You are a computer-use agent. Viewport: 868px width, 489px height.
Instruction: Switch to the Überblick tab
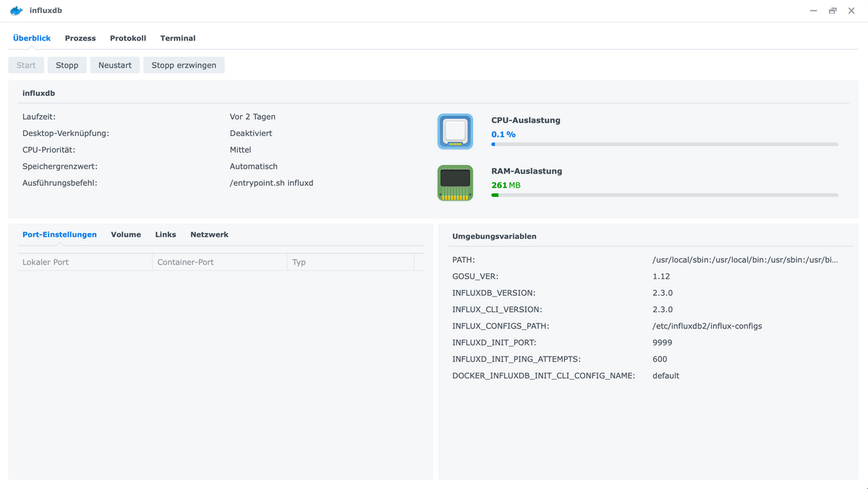click(x=32, y=38)
